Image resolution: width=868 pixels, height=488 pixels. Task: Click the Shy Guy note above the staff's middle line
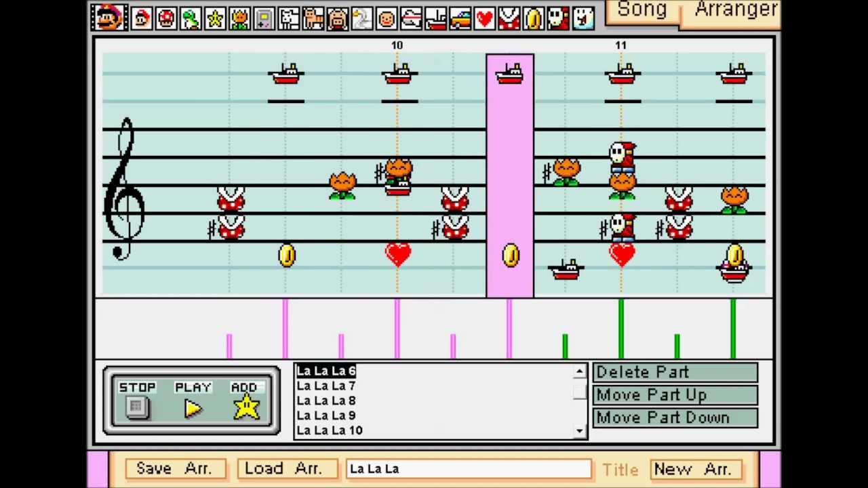click(x=622, y=155)
